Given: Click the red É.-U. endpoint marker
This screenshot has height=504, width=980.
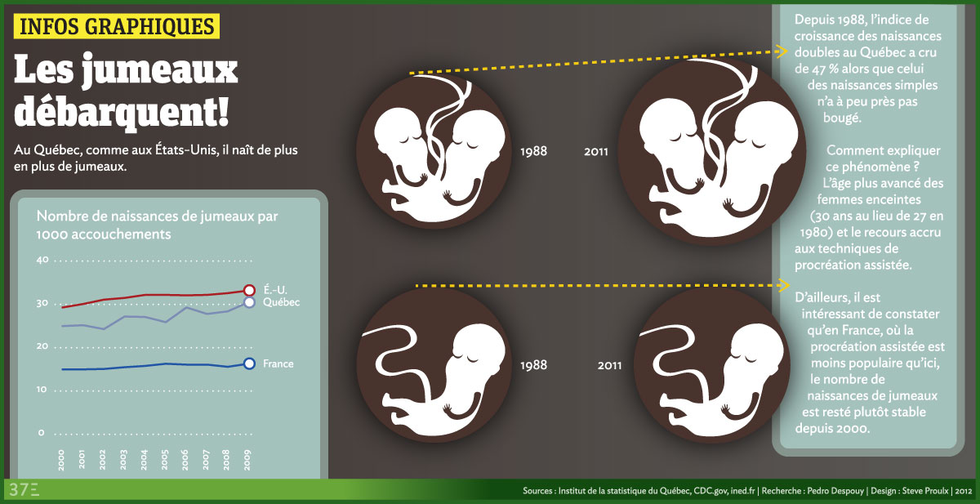Looking at the screenshot, I should [x=250, y=290].
